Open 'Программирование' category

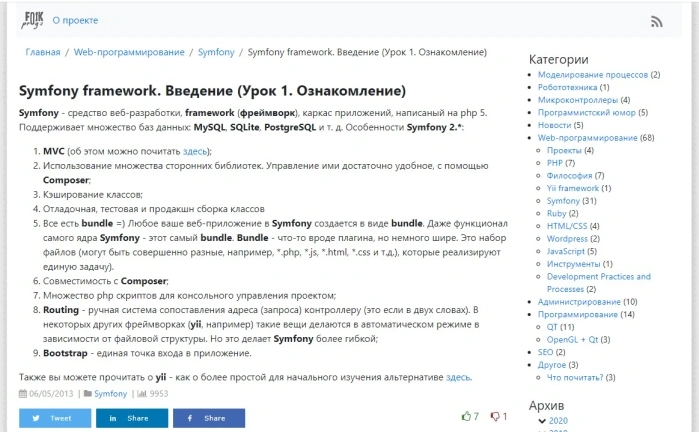(577, 314)
